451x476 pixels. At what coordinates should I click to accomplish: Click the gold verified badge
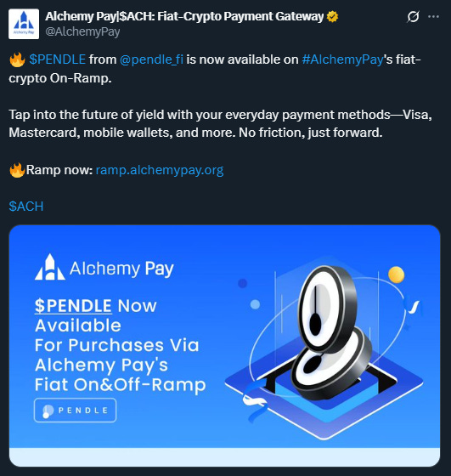(332, 17)
